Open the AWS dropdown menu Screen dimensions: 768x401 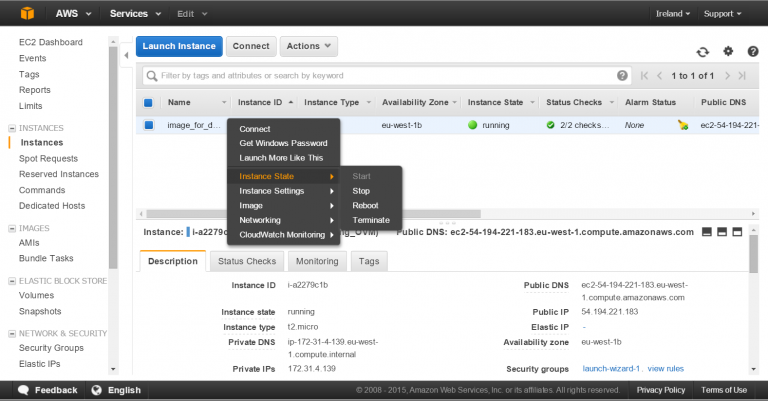point(73,14)
